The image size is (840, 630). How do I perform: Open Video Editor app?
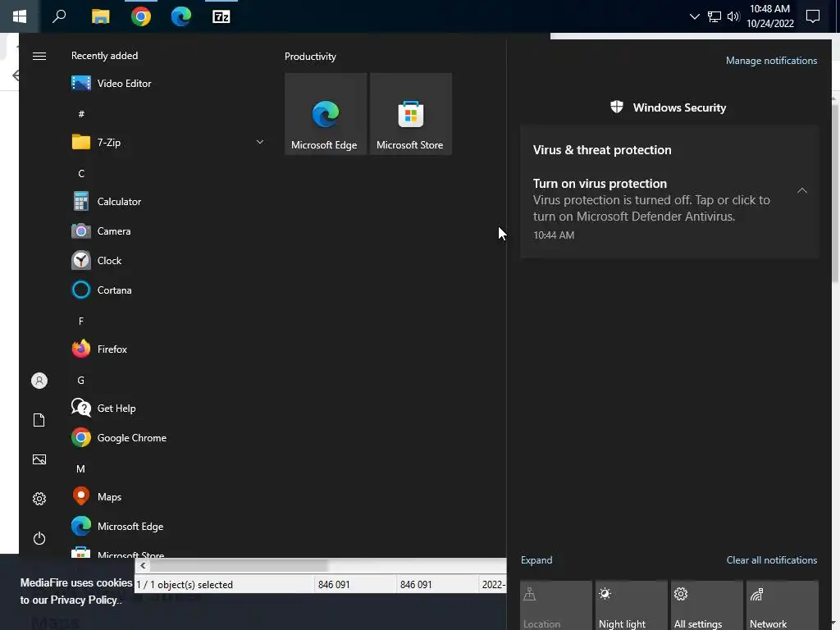click(x=169, y=83)
